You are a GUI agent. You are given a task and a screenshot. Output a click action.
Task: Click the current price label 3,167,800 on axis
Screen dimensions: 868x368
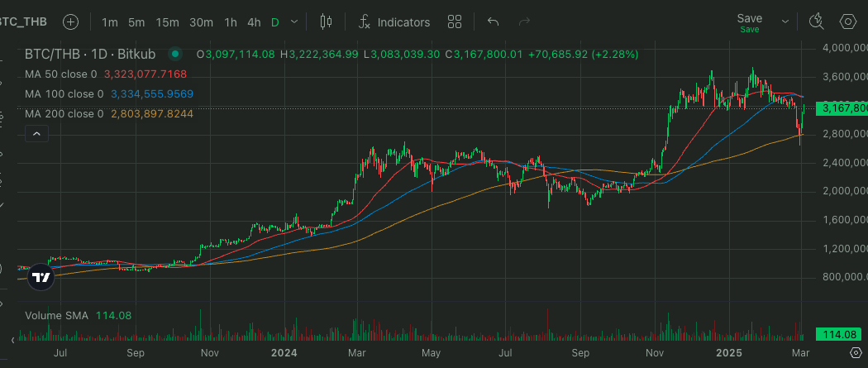click(842, 108)
